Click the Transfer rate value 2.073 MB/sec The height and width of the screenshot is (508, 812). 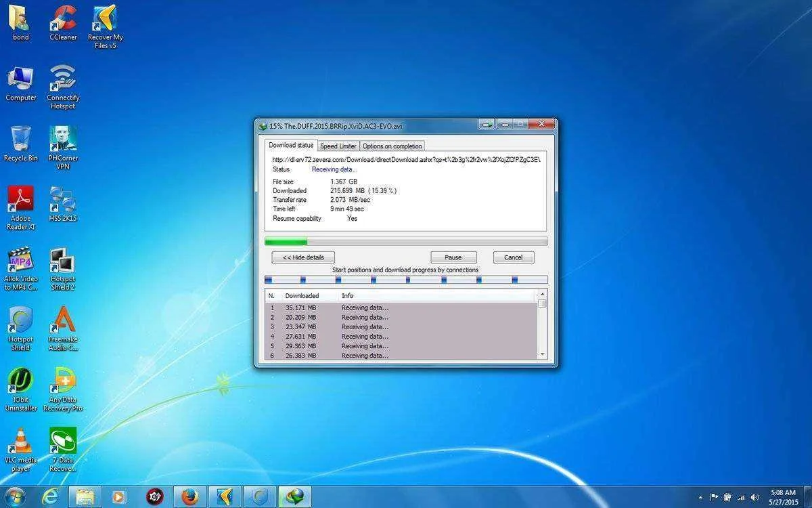point(350,200)
